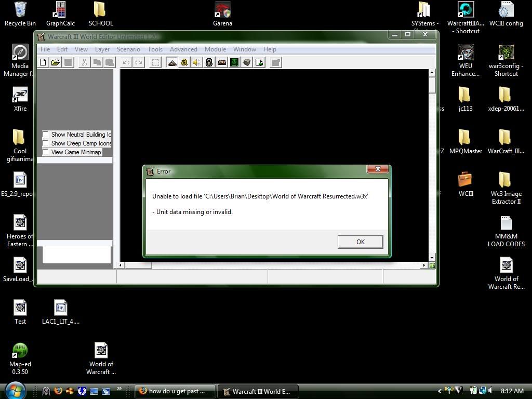
Task: Open the File menu
Action: 45,49
